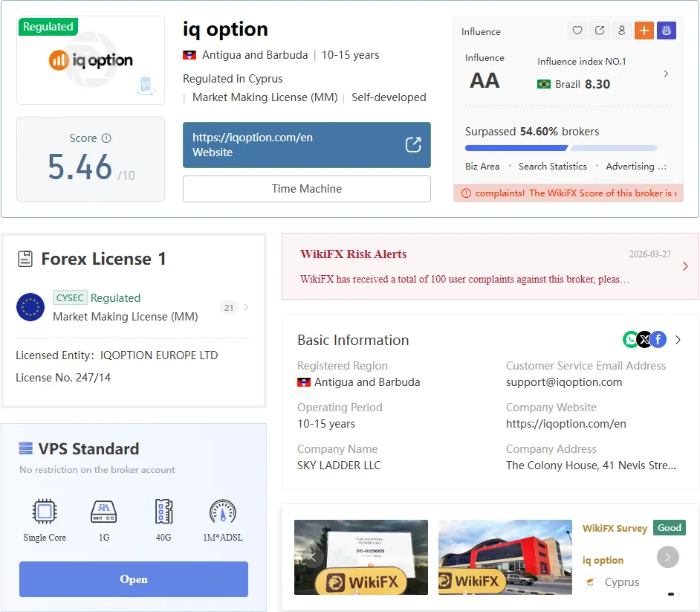
Task: Click the 21 count badge on license
Action: pyautogui.click(x=229, y=307)
